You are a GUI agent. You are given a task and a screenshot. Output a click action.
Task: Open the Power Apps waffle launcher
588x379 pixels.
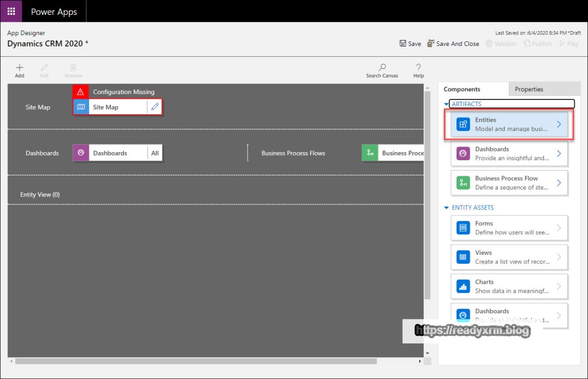tap(11, 11)
